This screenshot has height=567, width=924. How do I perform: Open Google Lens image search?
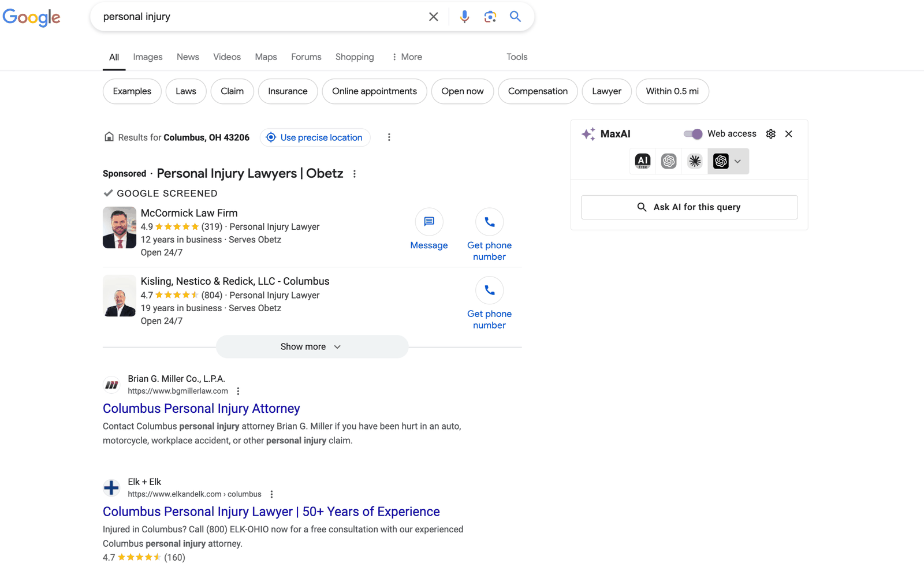point(490,17)
